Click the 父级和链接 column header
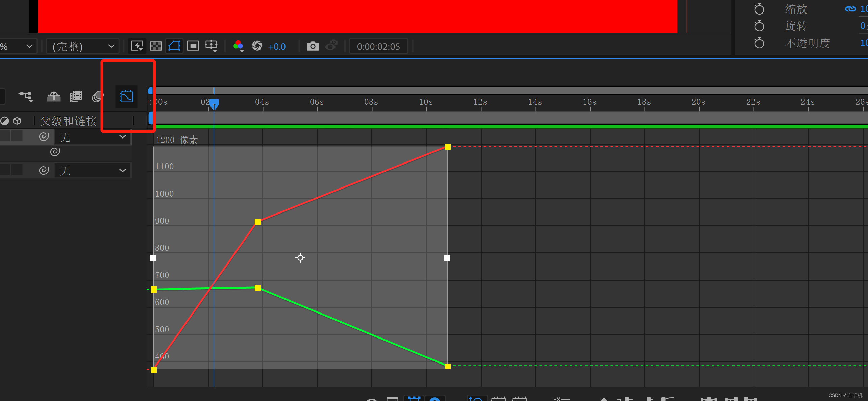 coord(68,121)
